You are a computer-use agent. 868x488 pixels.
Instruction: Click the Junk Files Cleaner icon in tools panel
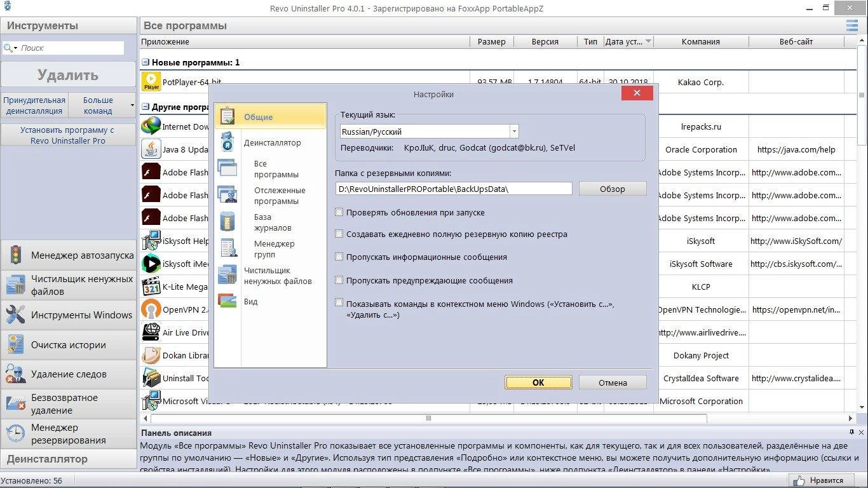[15, 285]
